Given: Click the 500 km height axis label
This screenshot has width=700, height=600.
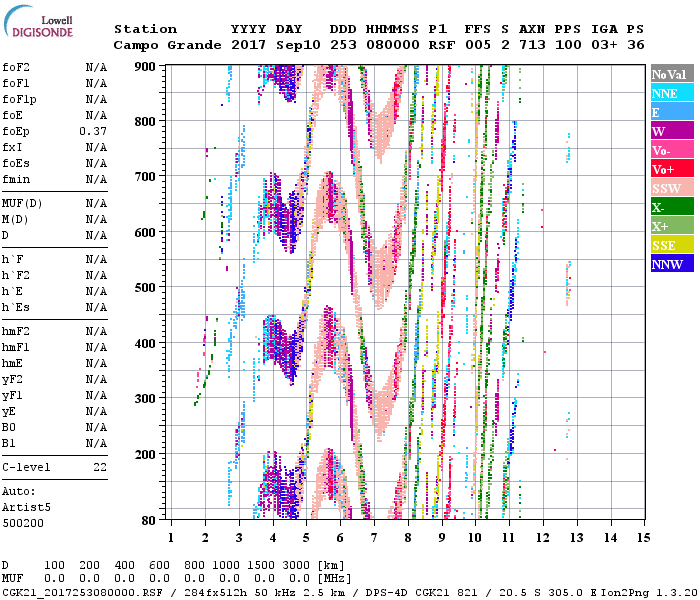Looking at the screenshot, I should [145, 288].
